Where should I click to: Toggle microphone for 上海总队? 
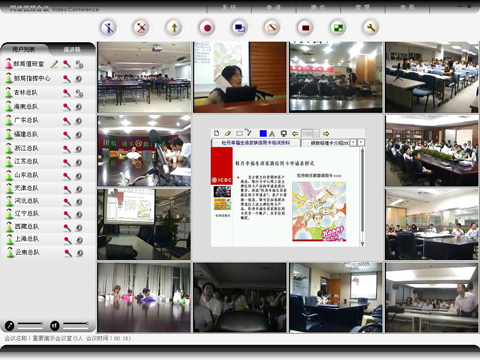click(x=68, y=240)
